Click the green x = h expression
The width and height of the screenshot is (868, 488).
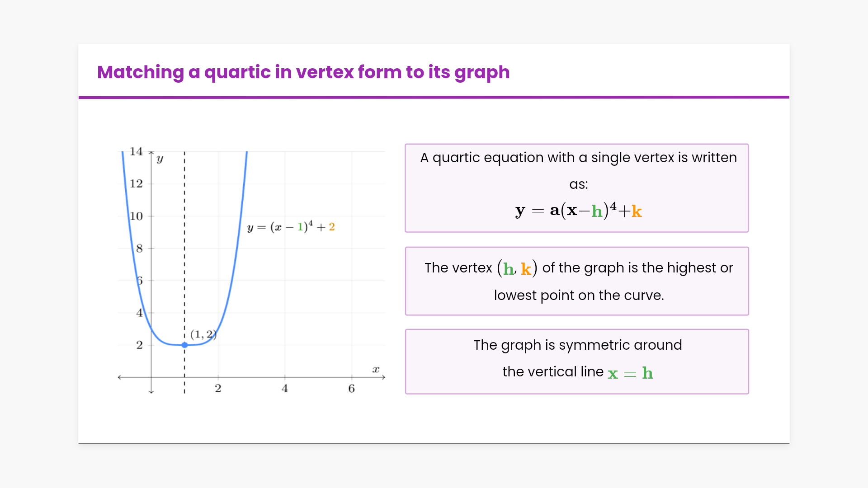(x=630, y=373)
